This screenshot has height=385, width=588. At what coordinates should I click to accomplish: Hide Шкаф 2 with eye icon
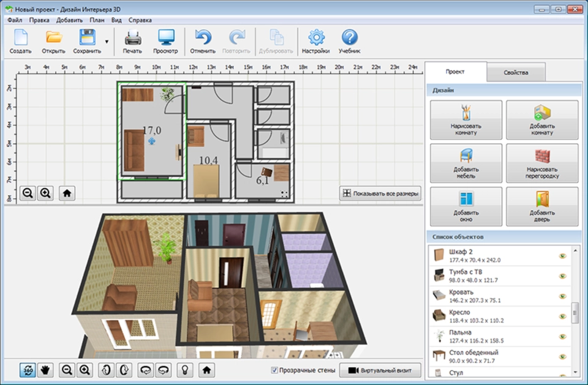[x=562, y=256]
